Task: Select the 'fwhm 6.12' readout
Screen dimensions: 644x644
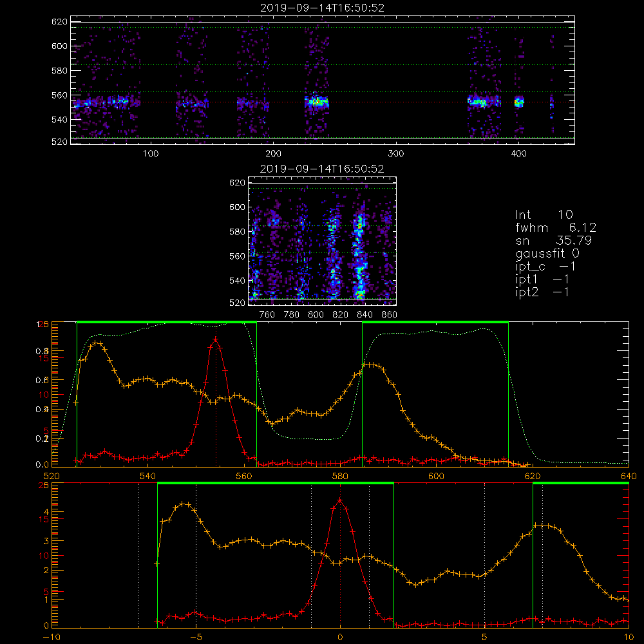Action: tap(556, 227)
